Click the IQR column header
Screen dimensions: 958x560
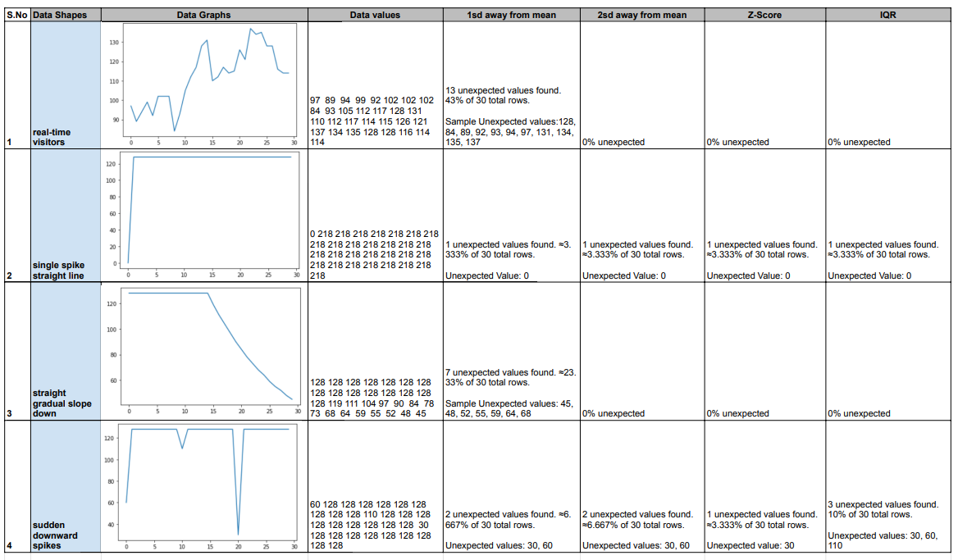click(x=887, y=15)
